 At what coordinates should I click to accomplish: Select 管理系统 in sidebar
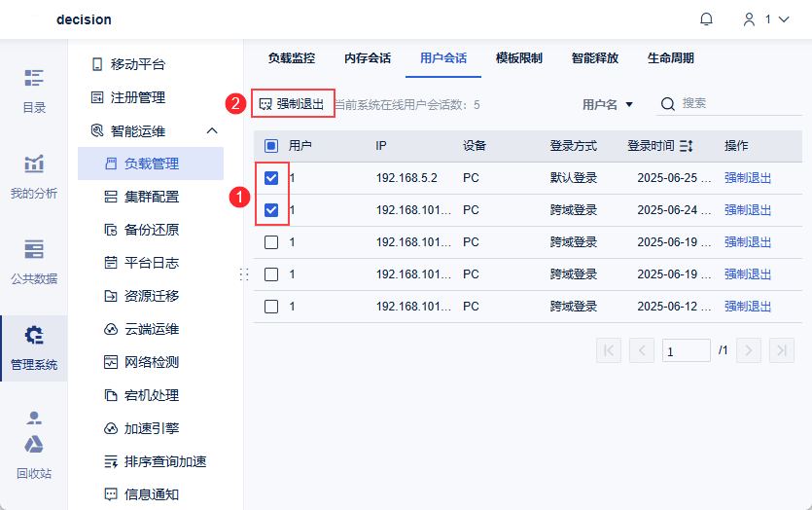click(x=34, y=348)
